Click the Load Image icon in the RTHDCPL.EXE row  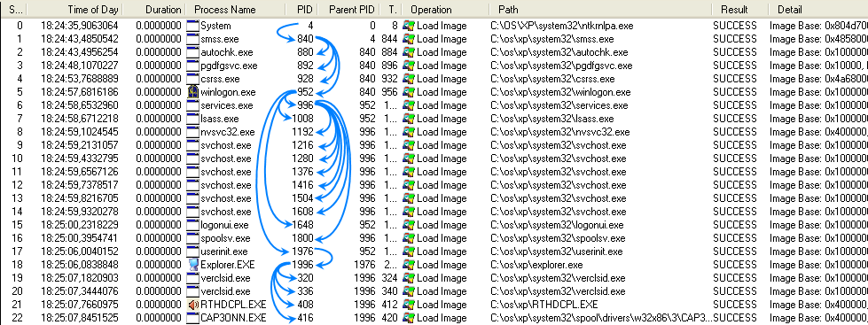pyautogui.click(x=409, y=305)
